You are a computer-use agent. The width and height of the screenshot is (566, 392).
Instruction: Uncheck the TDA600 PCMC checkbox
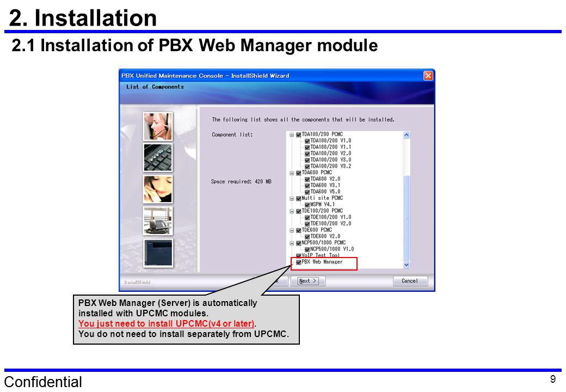[299, 173]
